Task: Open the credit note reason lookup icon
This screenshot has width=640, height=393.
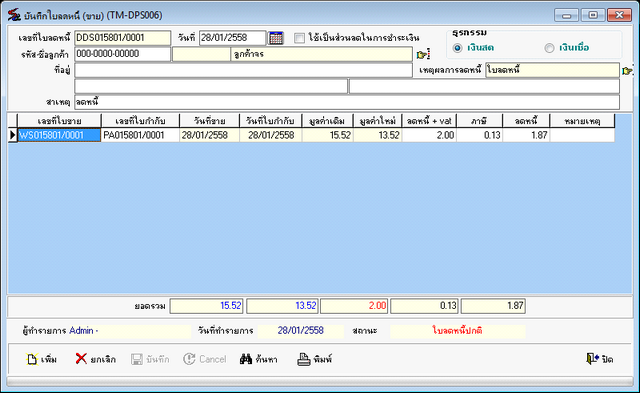Action: click(x=627, y=71)
